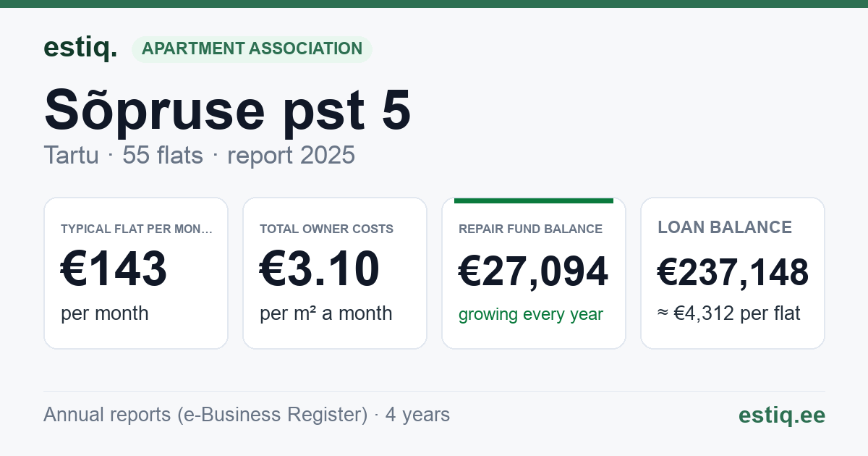Click the LOAN BALANCE label

(725, 227)
